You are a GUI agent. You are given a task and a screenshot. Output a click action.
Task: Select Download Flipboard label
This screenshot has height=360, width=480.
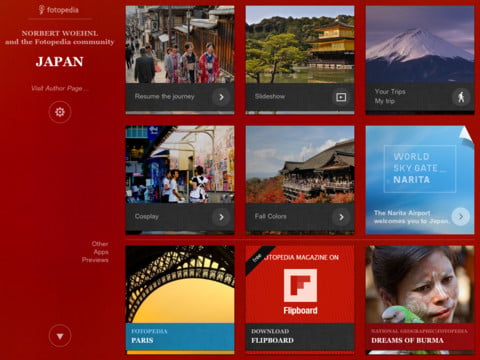272,336
